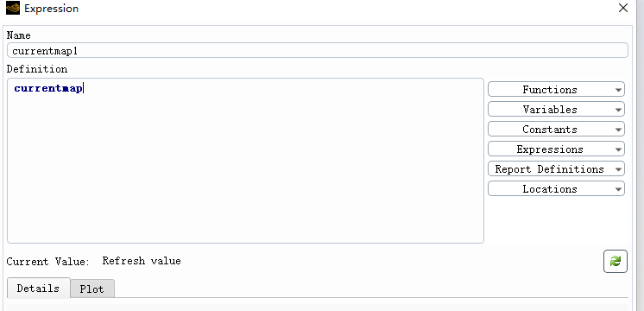Image resolution: width=644 pixels, height=311 pixels.
Task: Click the Functions dropdown arrow
Action: tap(619, 90)
